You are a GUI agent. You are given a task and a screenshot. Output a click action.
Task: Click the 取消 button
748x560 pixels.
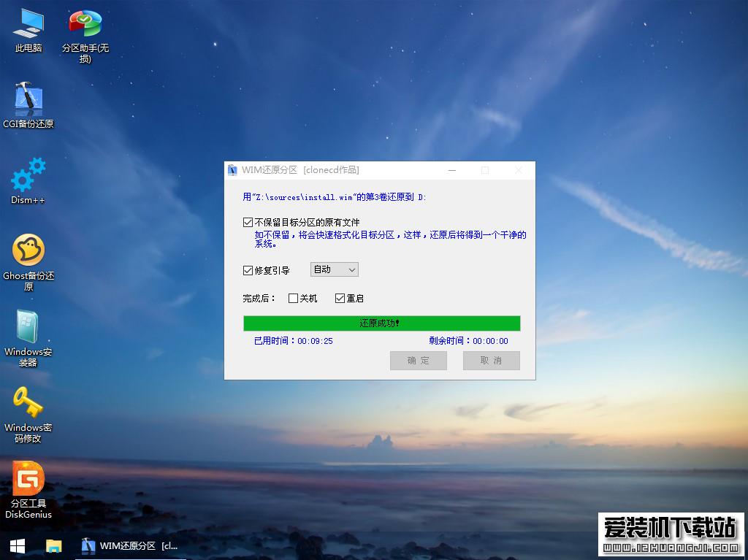click(492, 361)
